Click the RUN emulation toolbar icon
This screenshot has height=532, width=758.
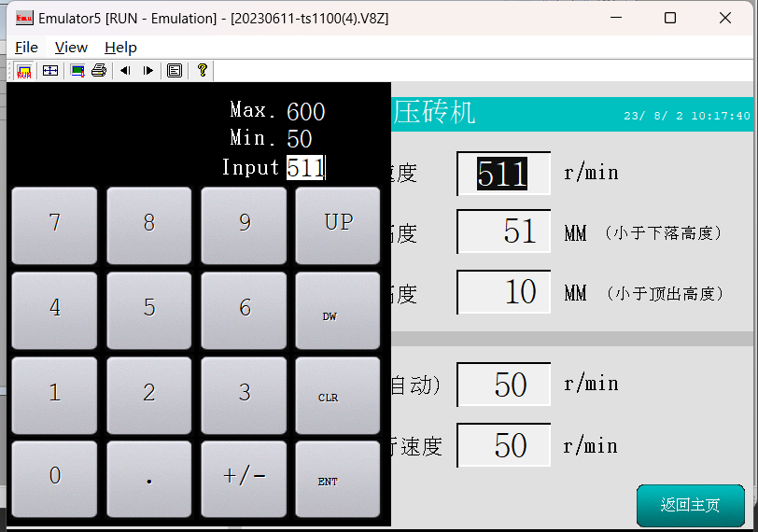tap(24, 71)
